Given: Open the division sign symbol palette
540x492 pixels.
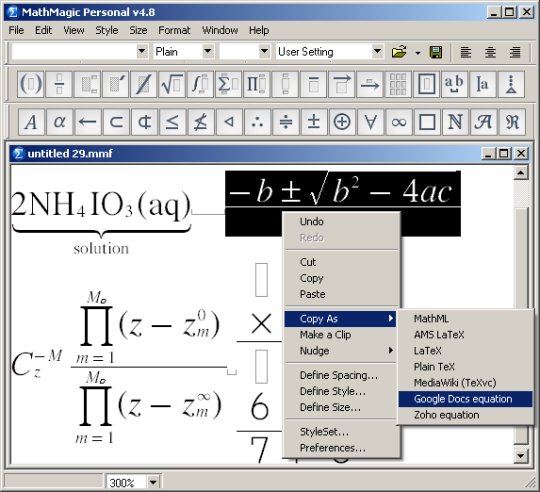Looking at the screenshot, I should click(285, 122).
